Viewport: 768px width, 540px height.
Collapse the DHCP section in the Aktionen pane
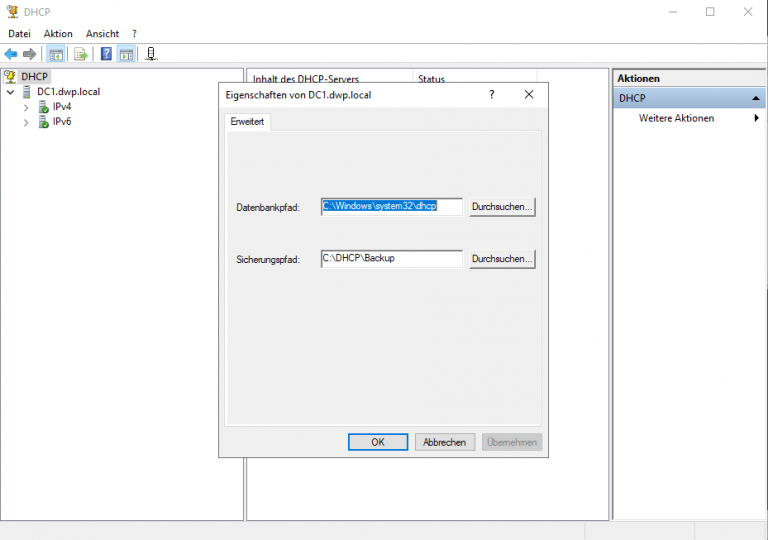click(x=756, y=98)
